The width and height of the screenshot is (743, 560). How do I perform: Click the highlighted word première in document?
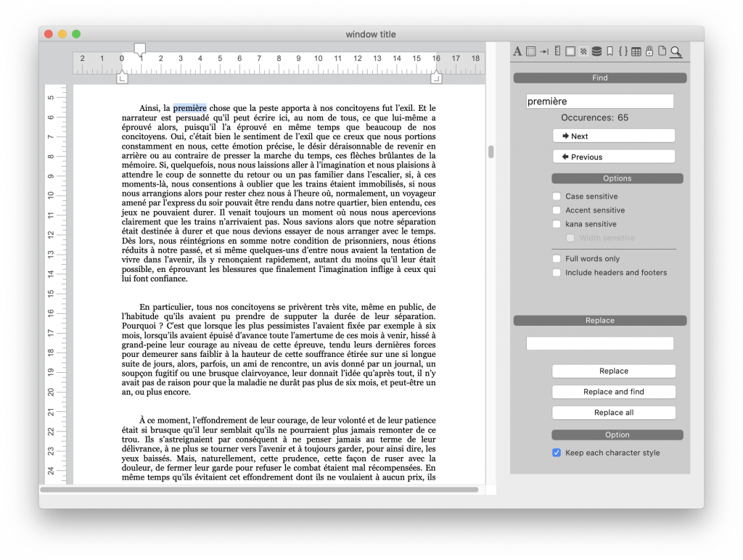click(x=189, y=108)
